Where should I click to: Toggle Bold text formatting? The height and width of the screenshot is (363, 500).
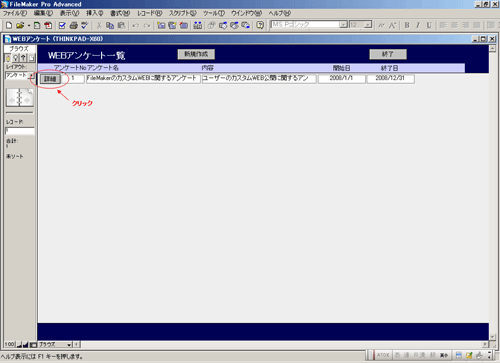(407, 25)
